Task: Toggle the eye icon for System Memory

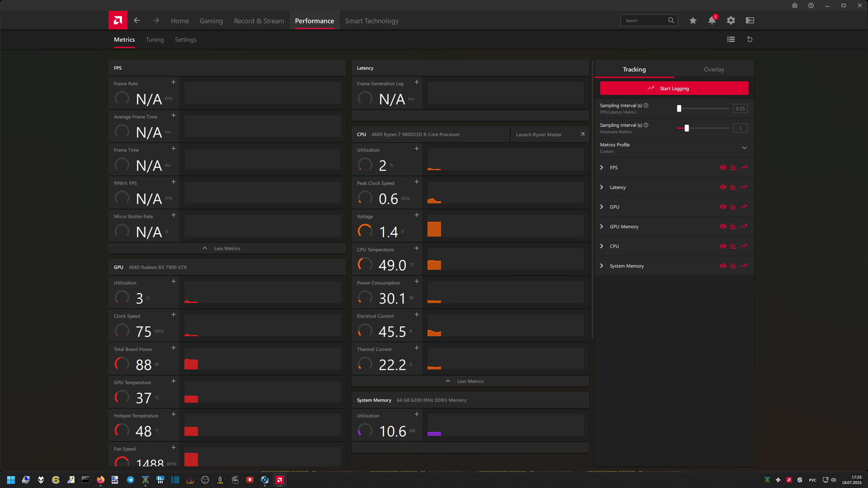Action: click(x=723, y=266)
